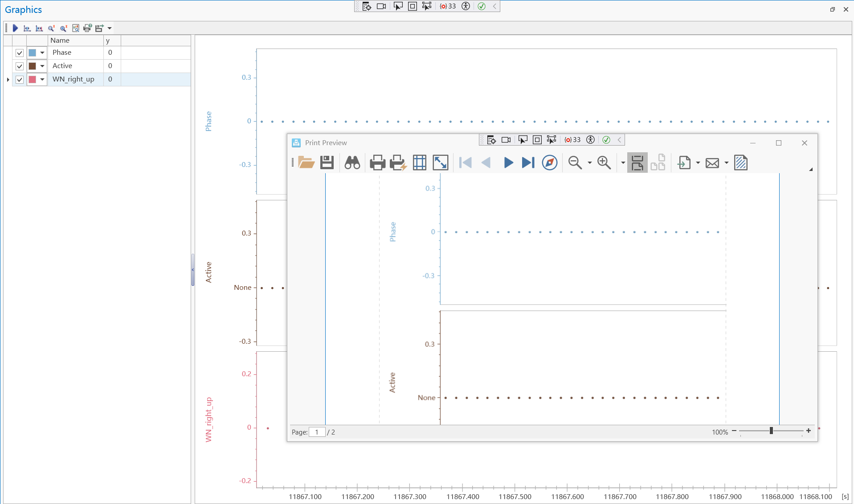Uncheck the Active signal checkbox

pyautogui.click(x=20, y=66)
